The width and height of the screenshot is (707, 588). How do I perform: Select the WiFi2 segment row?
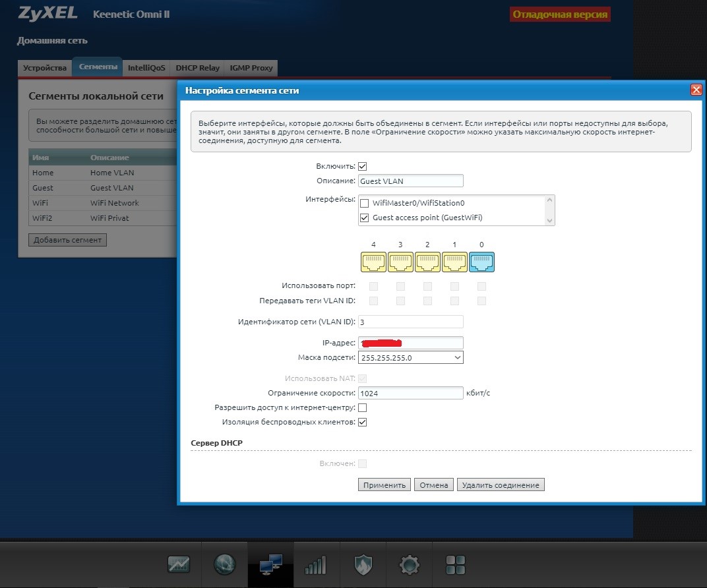[102, 218]
